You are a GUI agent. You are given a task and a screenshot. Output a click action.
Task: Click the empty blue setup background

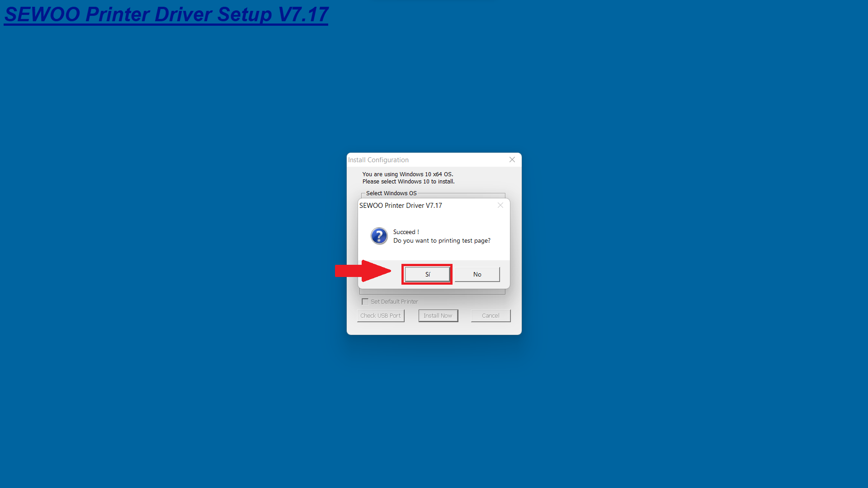point(181,271)
